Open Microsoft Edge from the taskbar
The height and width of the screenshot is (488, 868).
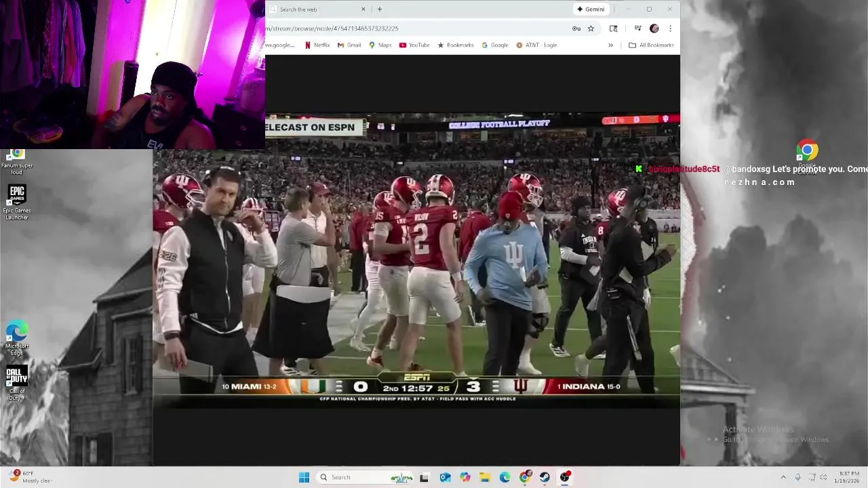[x=505, y=477]
